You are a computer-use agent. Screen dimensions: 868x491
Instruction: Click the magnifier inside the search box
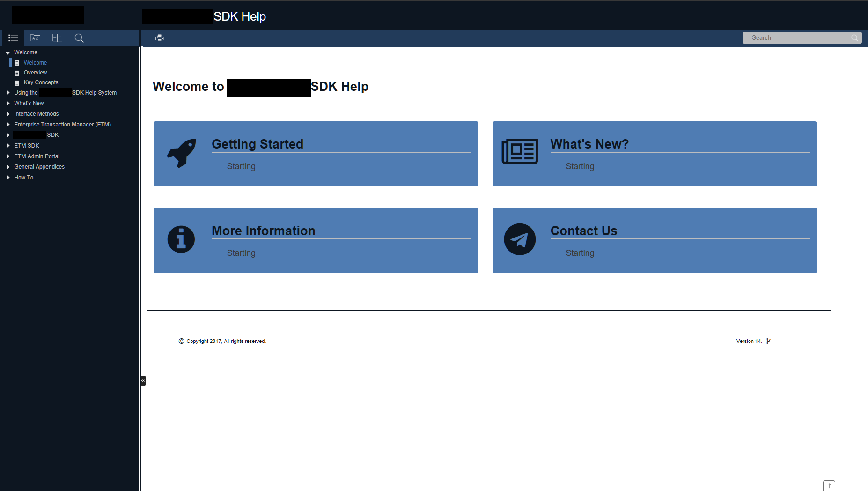(855, 38)
